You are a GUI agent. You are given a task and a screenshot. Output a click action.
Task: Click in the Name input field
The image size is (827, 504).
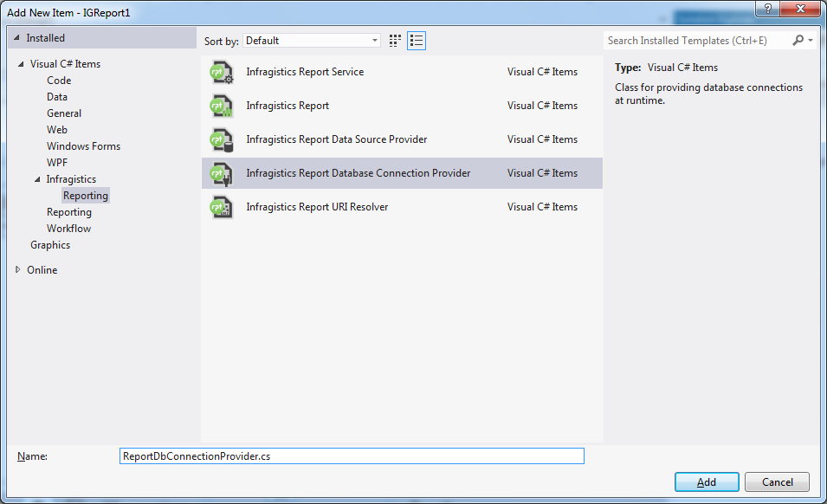click(x=352, y=456)
